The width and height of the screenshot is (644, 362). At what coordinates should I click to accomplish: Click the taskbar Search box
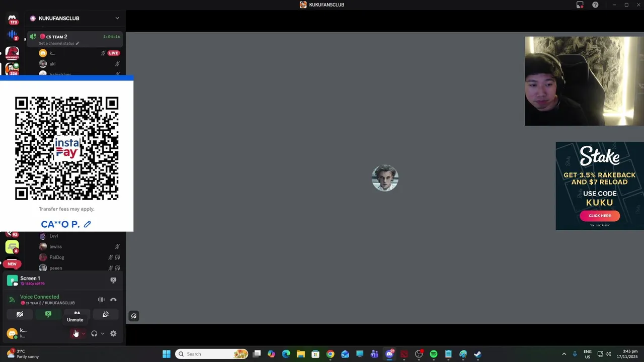click(x=212, y=354)
